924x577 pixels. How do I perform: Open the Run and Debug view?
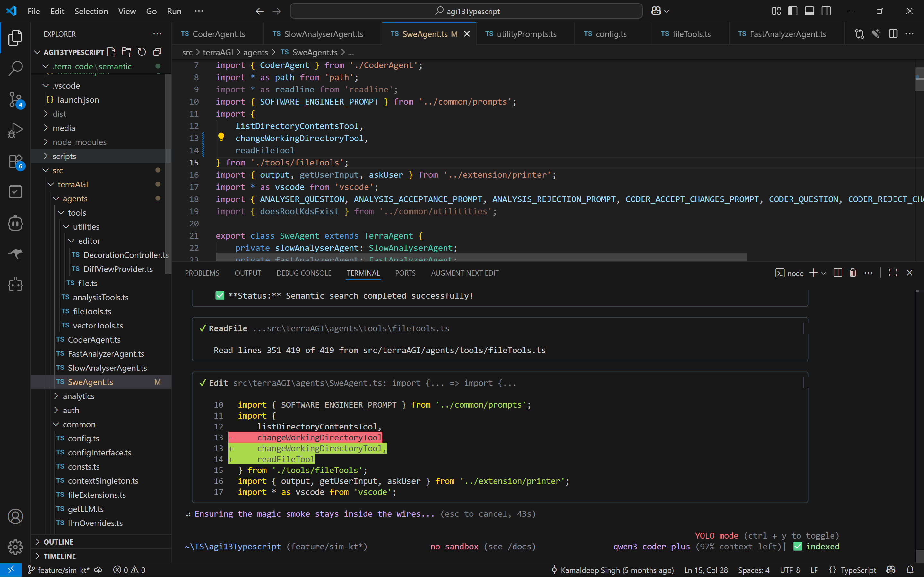tap(15, 130)
